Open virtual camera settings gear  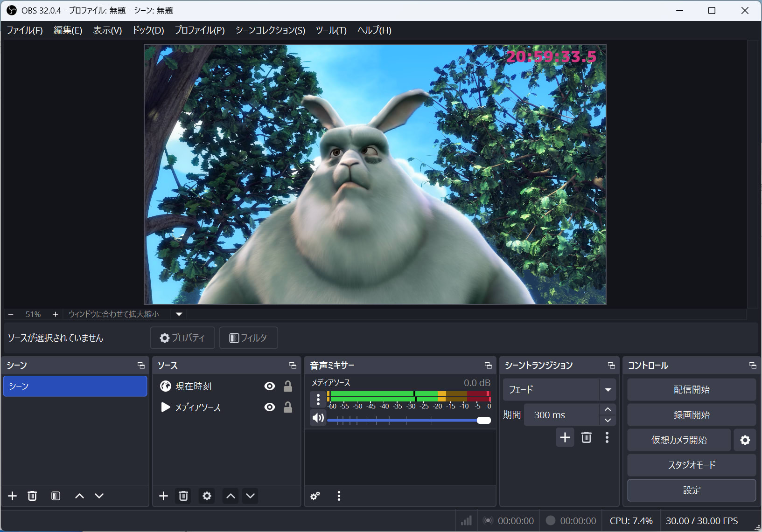745,440
